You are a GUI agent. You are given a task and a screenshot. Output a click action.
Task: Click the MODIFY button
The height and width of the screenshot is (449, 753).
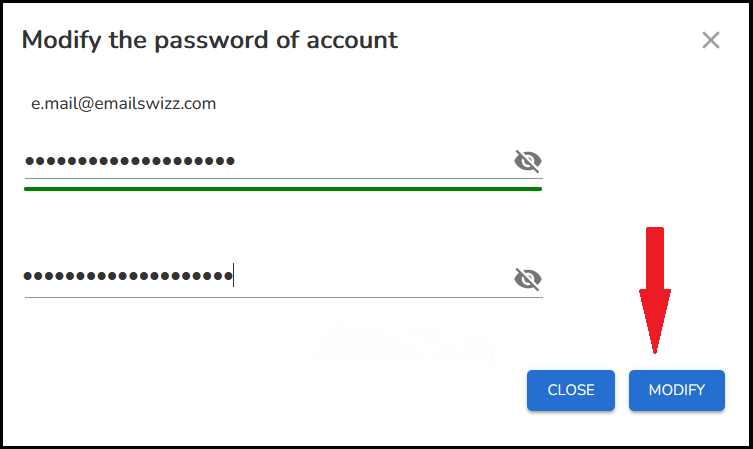pos(677,390)
